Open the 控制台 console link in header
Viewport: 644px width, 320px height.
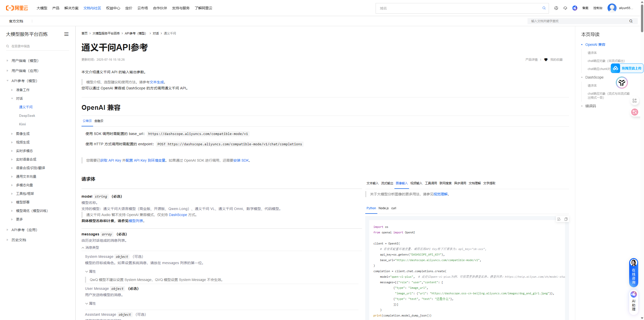[x=598, y=8]
